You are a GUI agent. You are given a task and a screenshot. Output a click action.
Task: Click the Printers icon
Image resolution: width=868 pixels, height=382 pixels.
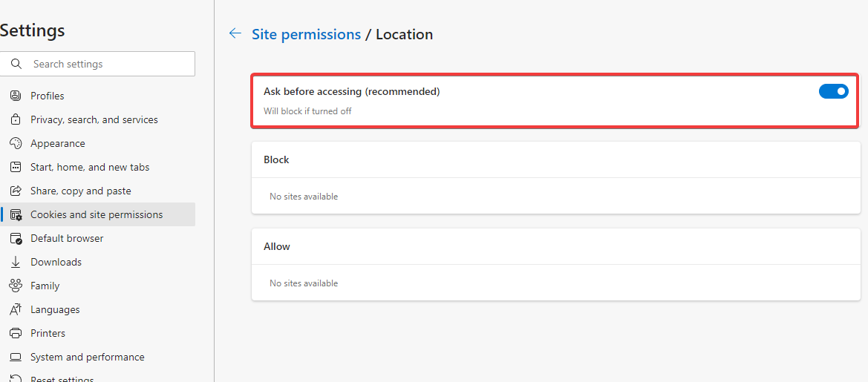[x=16, y=333]
